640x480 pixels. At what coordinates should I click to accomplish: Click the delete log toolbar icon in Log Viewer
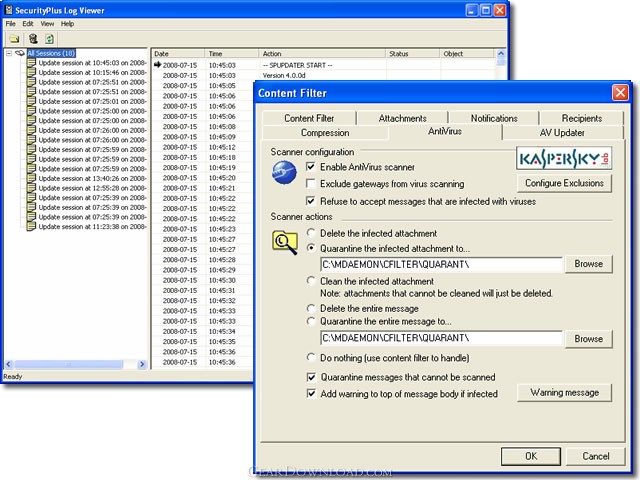click(33, 39)
